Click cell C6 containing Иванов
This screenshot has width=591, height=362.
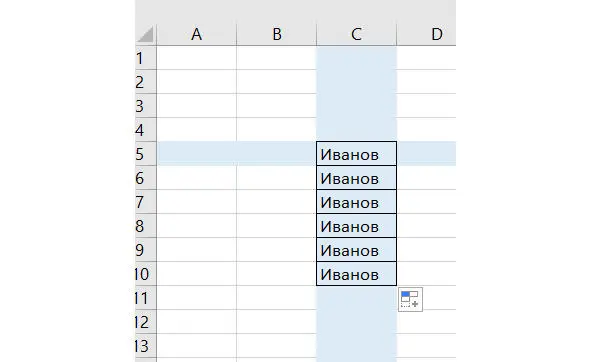pos(357,178)
